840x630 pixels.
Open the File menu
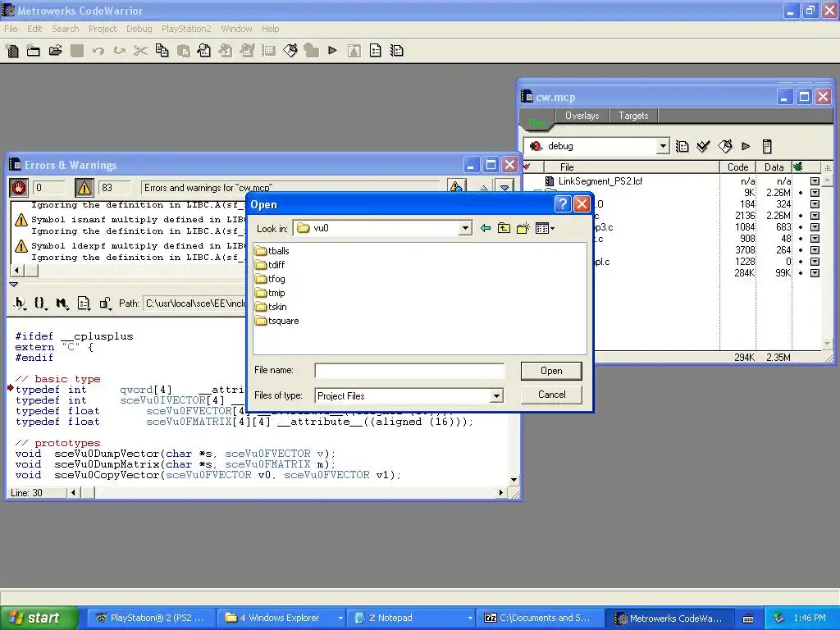[11, 29]
